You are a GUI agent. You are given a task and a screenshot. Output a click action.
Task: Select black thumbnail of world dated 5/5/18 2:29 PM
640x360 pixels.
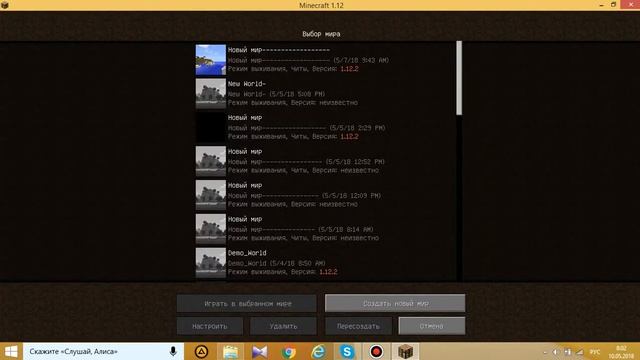(x=211, y=127)
